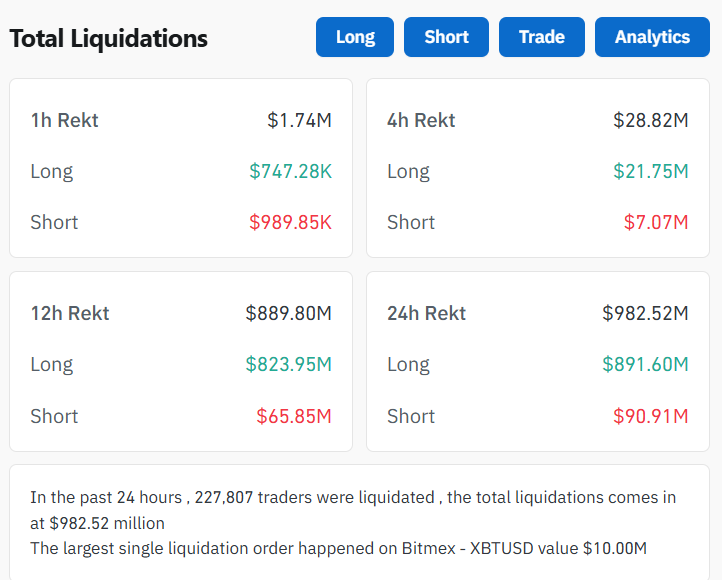Select the $891.60M long value

click(645, 364)
